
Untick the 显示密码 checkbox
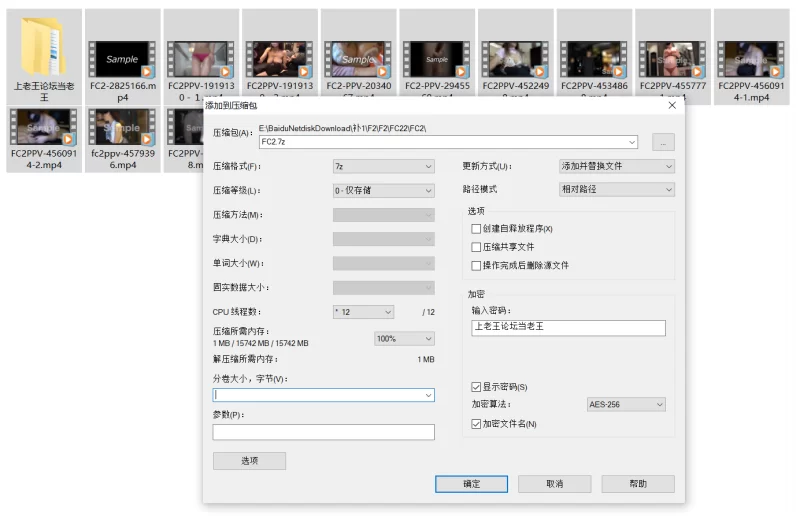(476, 387)
